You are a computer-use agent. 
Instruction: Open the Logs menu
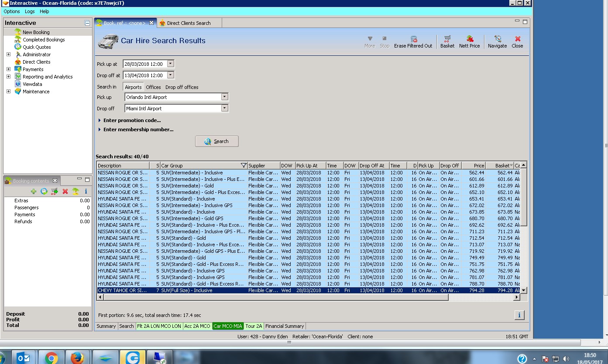[30, 12]
